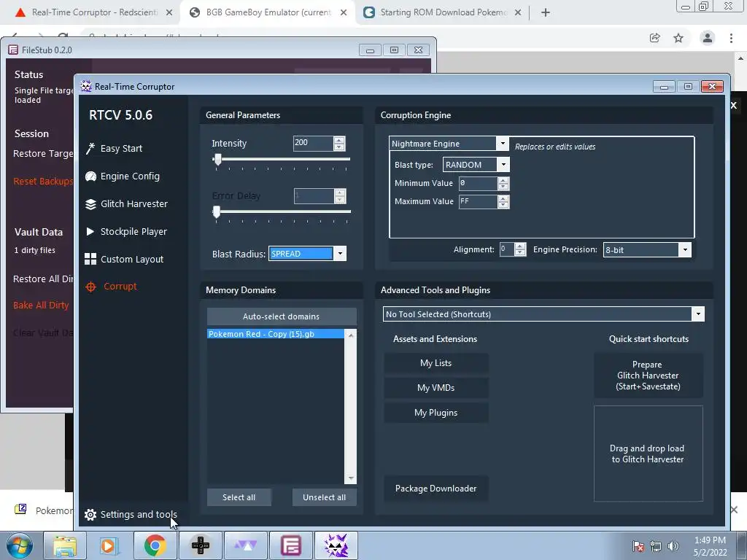Click the Minimum Value field
747x560 pixels.
[x=479, y=183]
